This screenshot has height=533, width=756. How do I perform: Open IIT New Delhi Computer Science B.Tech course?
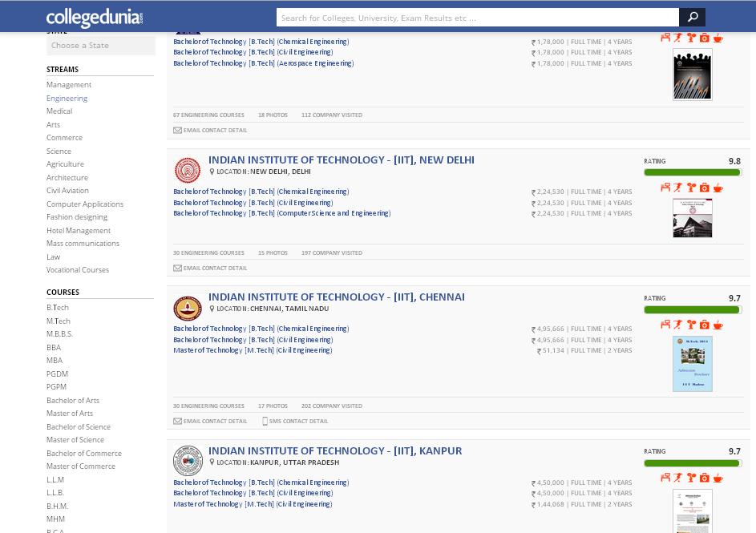point(282,213)
